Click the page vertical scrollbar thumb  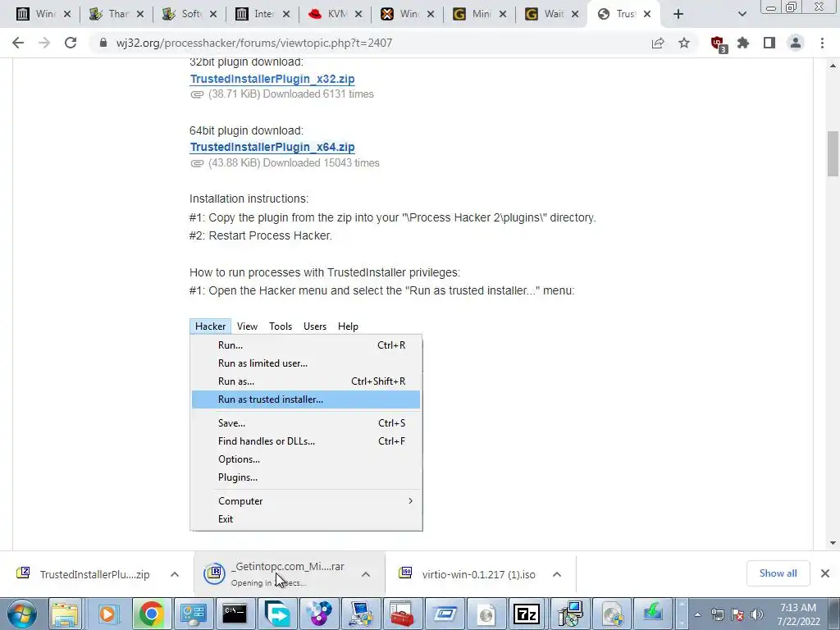pos(833,153)
